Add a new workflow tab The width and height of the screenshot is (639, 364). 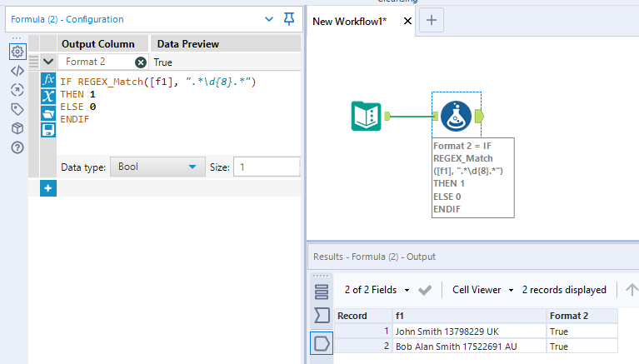point(431,22)
